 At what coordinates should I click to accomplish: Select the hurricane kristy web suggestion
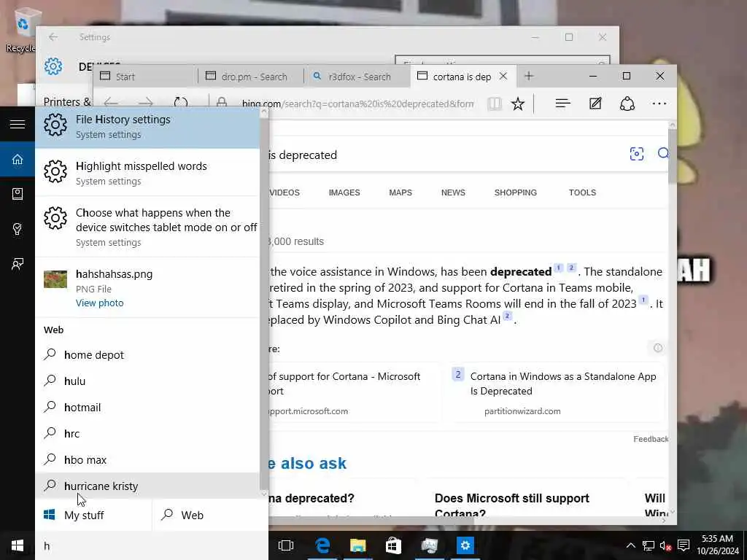tap(147, 486)
